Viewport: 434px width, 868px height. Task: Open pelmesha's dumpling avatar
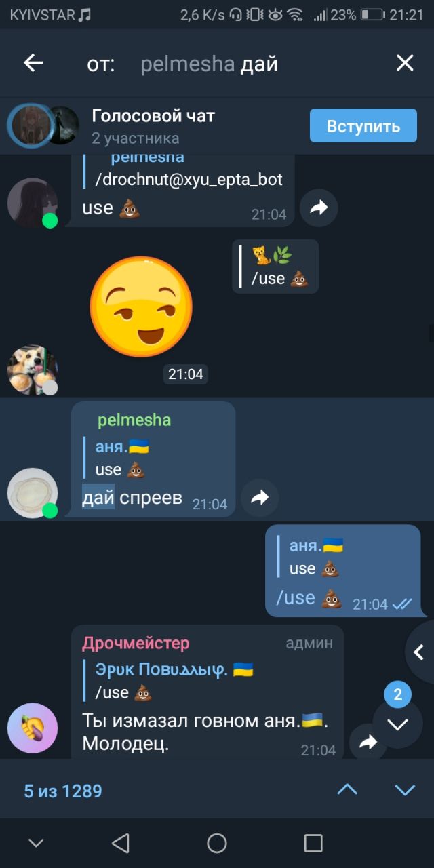(x=33, y=493)
